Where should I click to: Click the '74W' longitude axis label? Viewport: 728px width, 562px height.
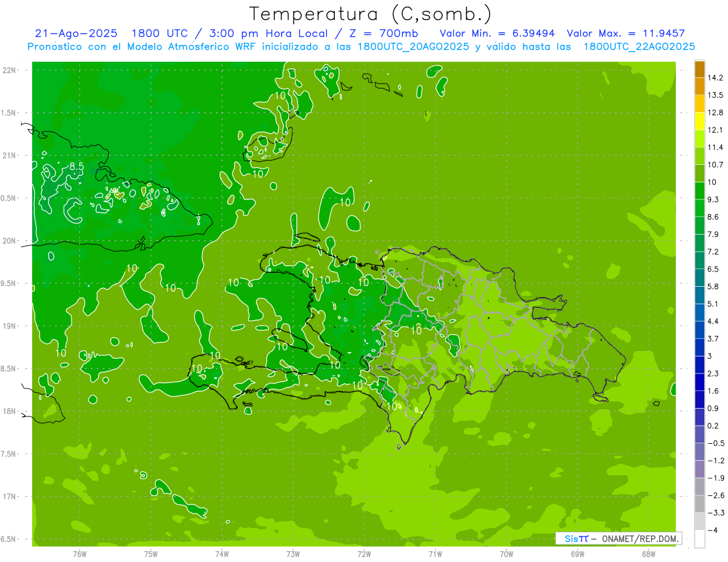(x=221, y=554)
